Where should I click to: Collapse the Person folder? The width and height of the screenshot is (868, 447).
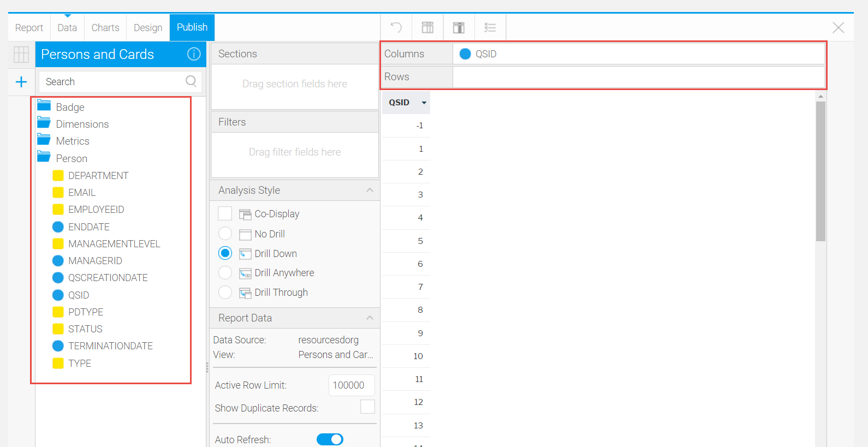point(62,158)
